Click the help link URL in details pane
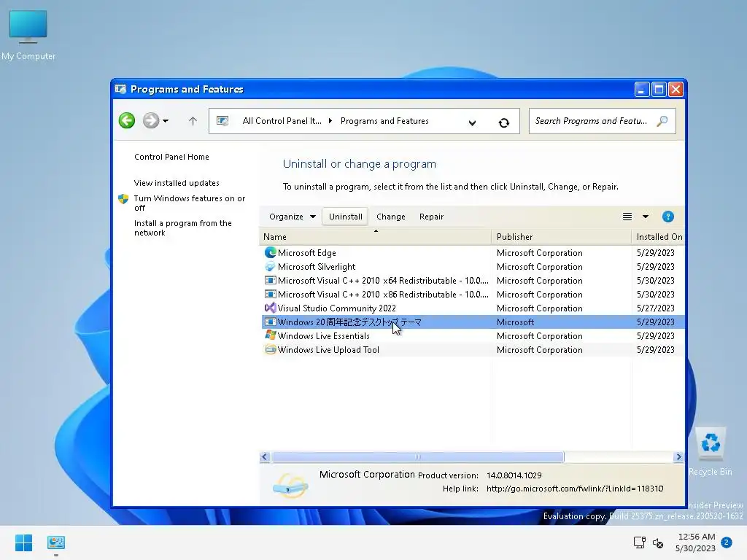 point(575,489)
